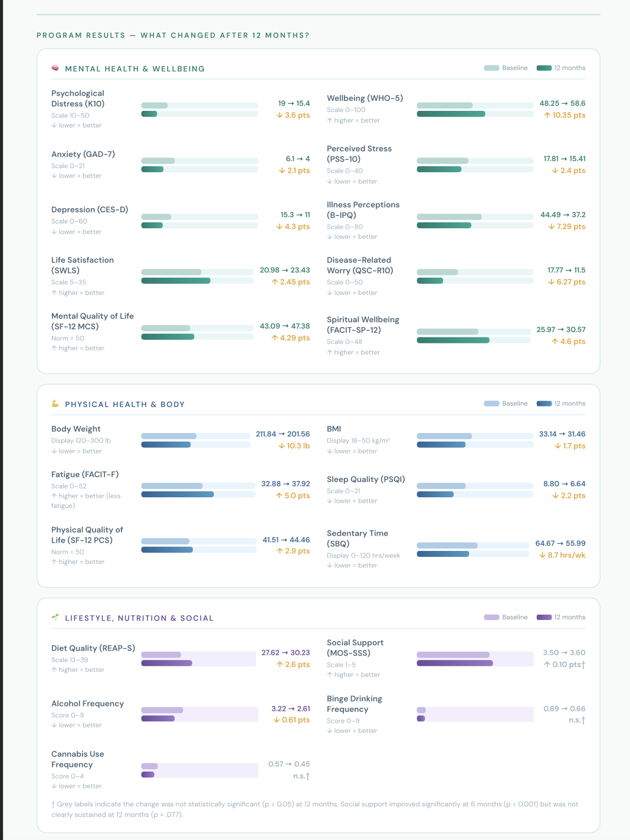Screen dimensions: 630x840
Task: Click the brain icon beside Mental Health & Wellbeing
Action: (55, 68)
